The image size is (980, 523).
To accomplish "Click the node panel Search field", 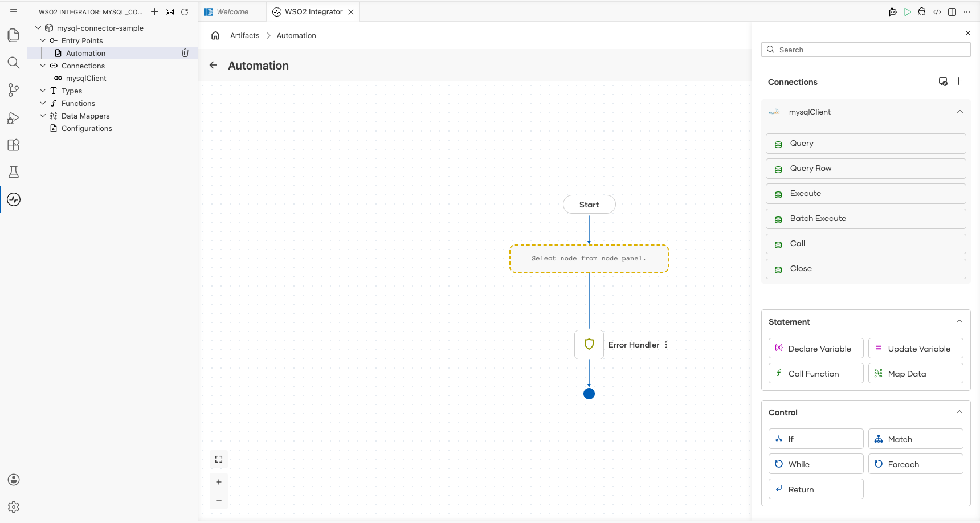I will 865,50.
